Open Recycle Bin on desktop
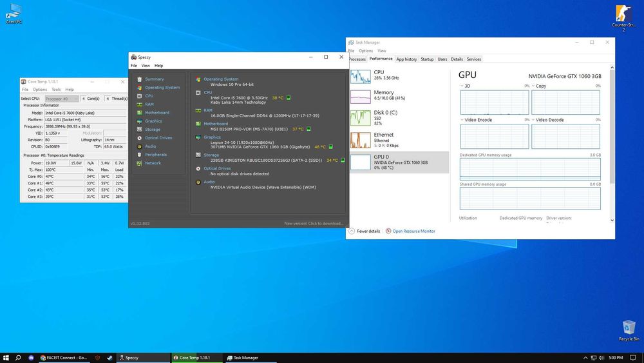The height and width of the screenshot is (363, 644). [x=629, y=331]
